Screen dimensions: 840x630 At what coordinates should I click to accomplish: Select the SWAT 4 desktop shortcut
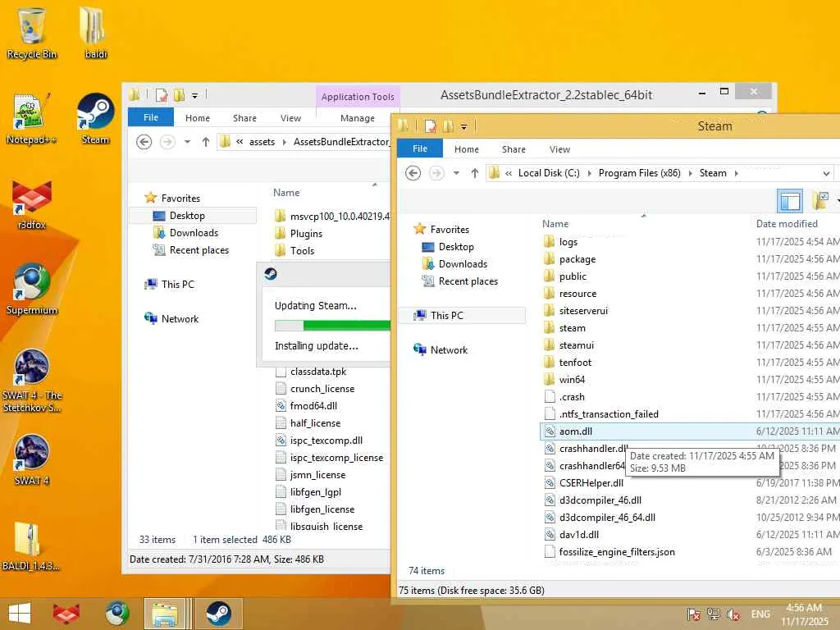(31, 459)
